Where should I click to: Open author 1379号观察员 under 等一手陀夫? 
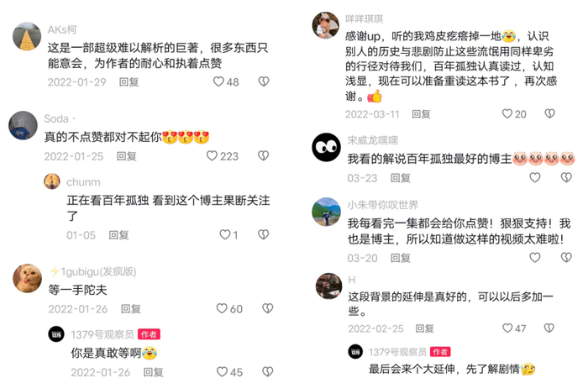(x=102, y=334)
